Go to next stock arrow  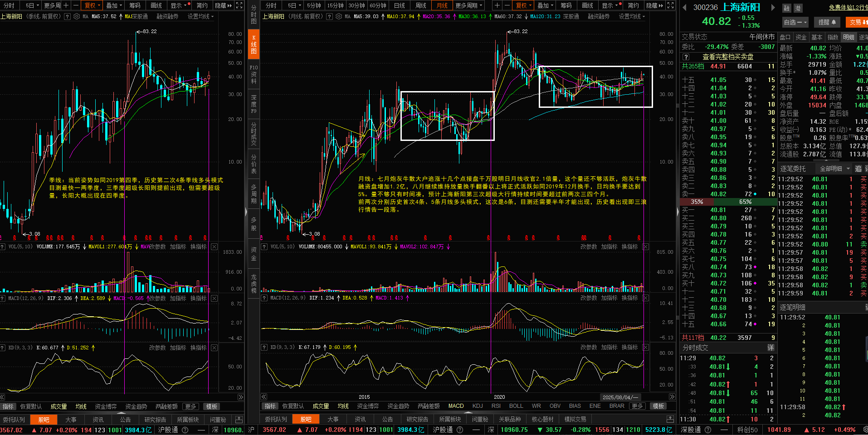pyautogui.click(x=773, y=7)
